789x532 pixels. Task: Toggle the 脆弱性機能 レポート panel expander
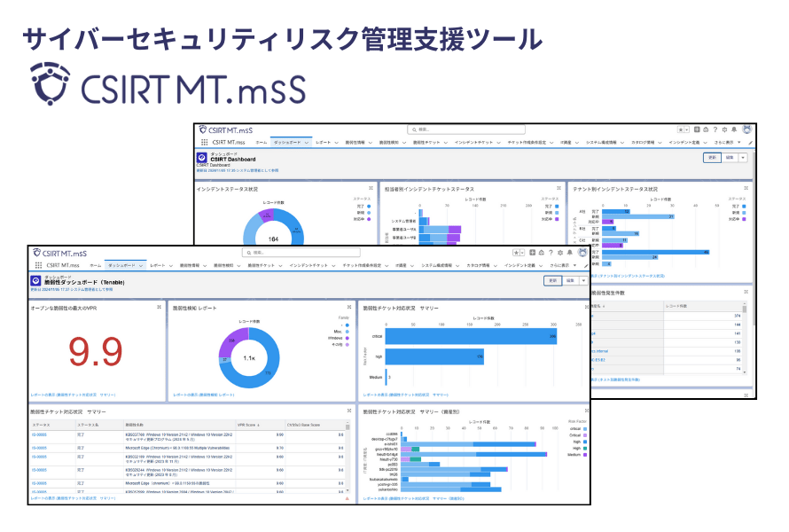click(x=349, y=307)
